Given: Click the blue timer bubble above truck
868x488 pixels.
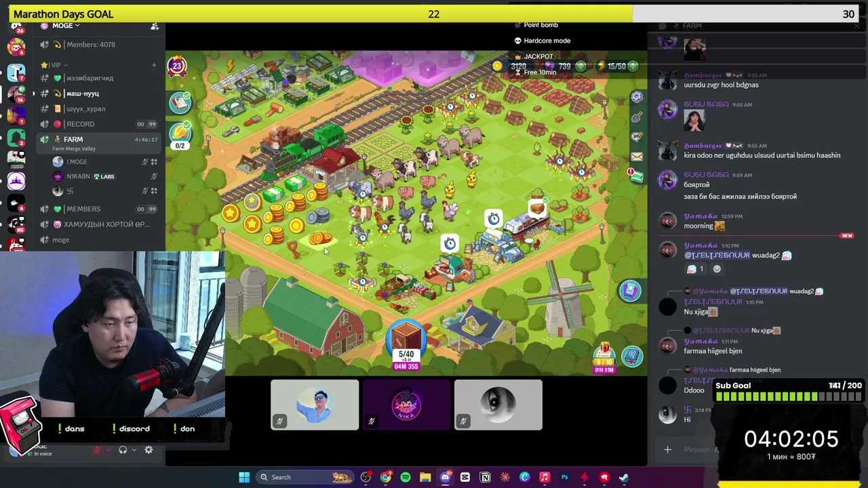Looking at the screenshot, I should 494,218.
